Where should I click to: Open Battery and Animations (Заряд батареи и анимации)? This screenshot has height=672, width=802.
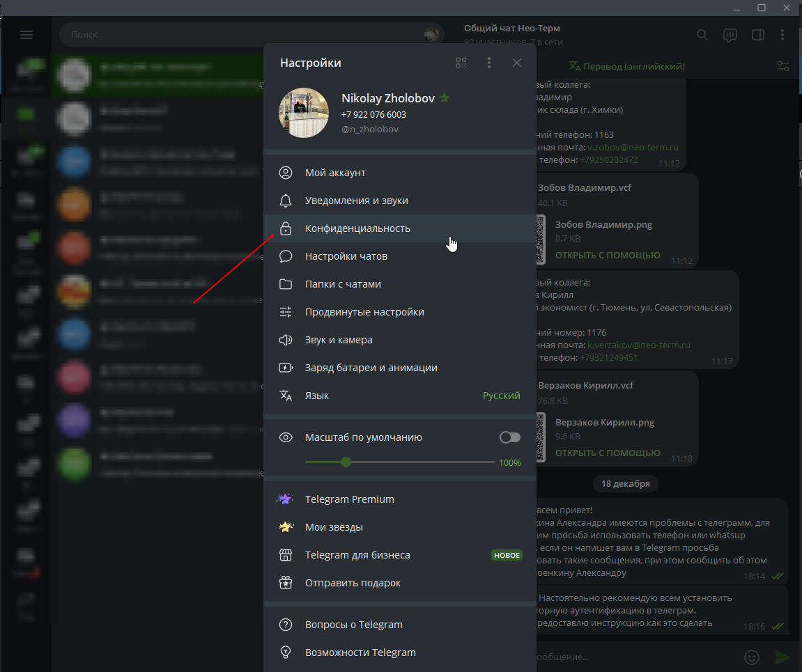400,368
